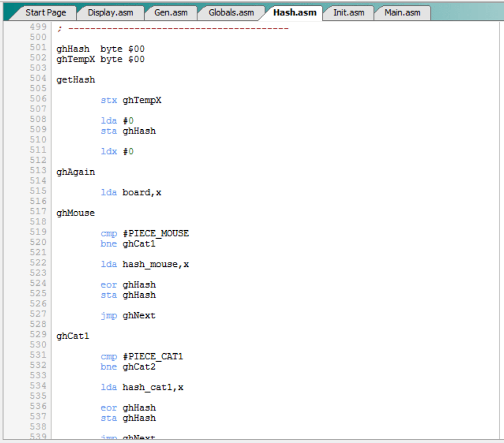Click the red dashed comment line
Viewport: 504px width, 443px height.
coord(178,28)
